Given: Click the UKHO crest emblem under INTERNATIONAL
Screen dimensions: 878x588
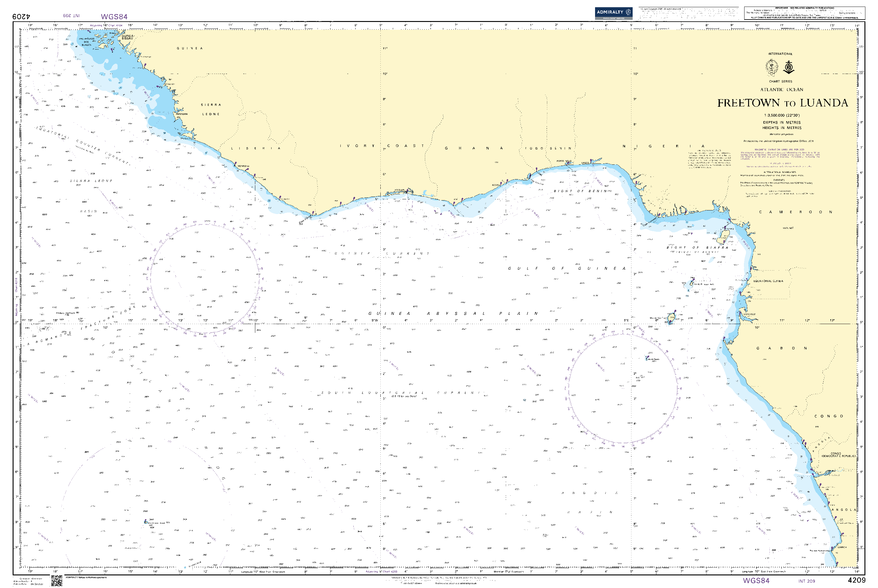Looking at the screenshot, I should point(772,68).
